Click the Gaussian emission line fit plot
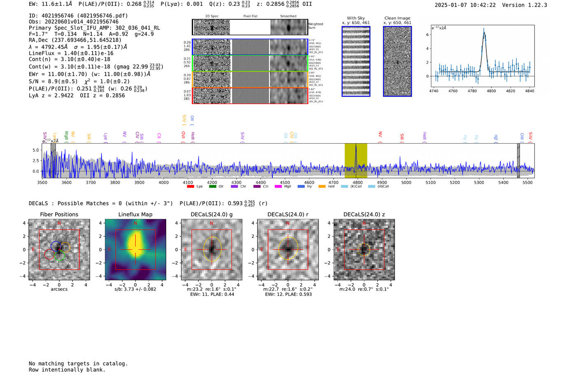The width and height of the screenshot is (576, 392). click(x=482, y=56)
